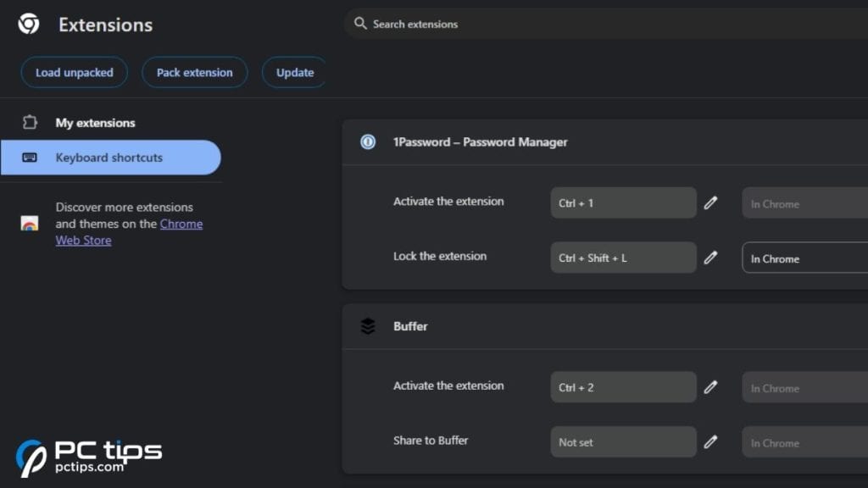Edit the Activate the extension shortcut for 1Password
868x488 pixels.
pyautogui.click(x=710, y=202)
